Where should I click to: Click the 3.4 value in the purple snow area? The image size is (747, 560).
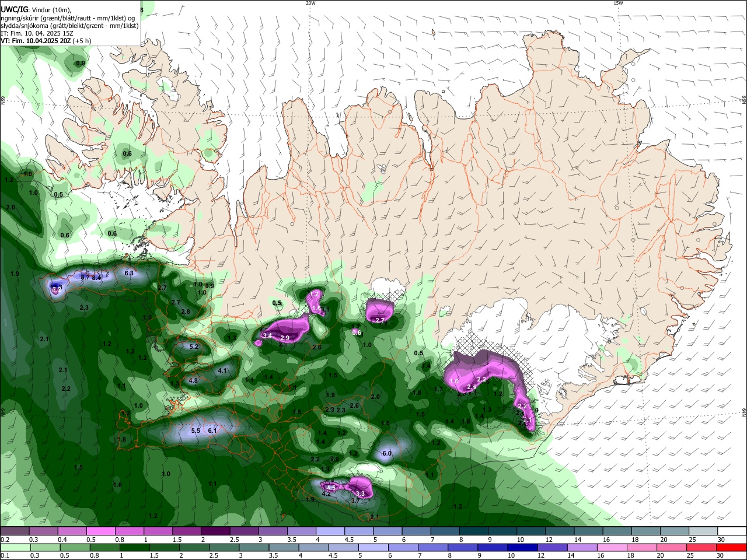click(268, 335)
